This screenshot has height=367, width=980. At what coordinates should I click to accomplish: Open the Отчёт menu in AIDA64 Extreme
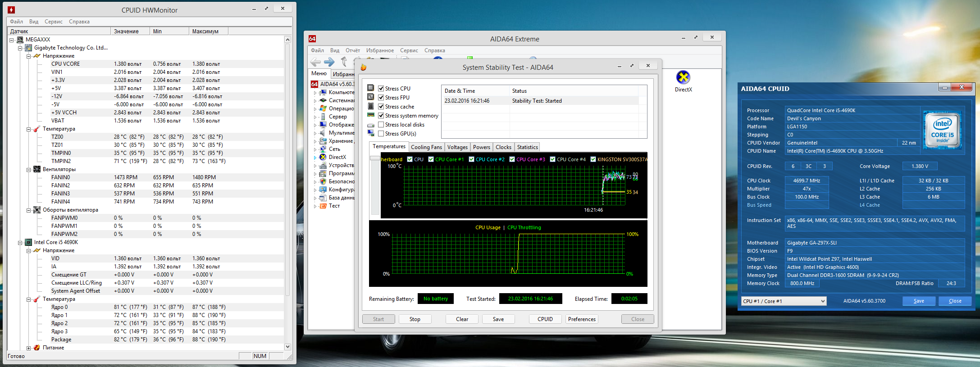353,50
